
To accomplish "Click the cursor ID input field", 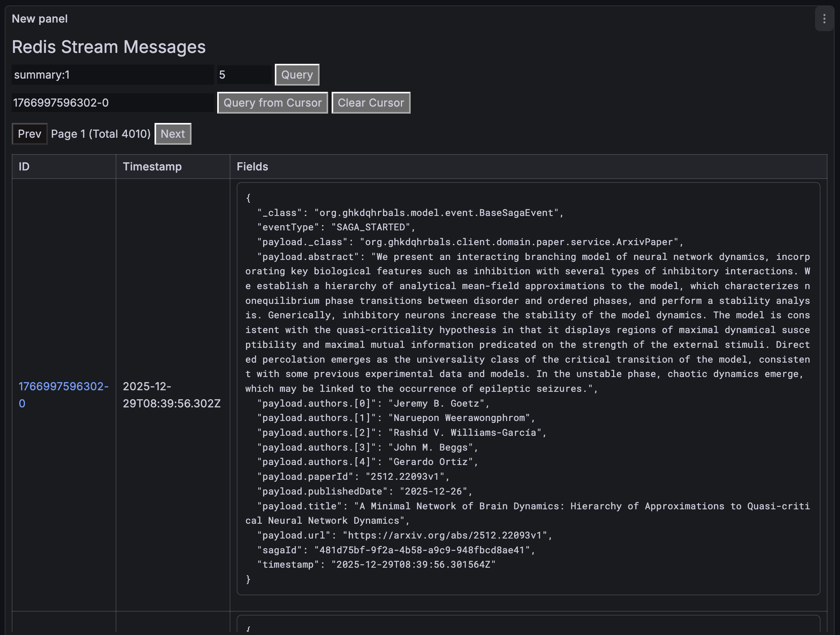I will coord(112,103).
